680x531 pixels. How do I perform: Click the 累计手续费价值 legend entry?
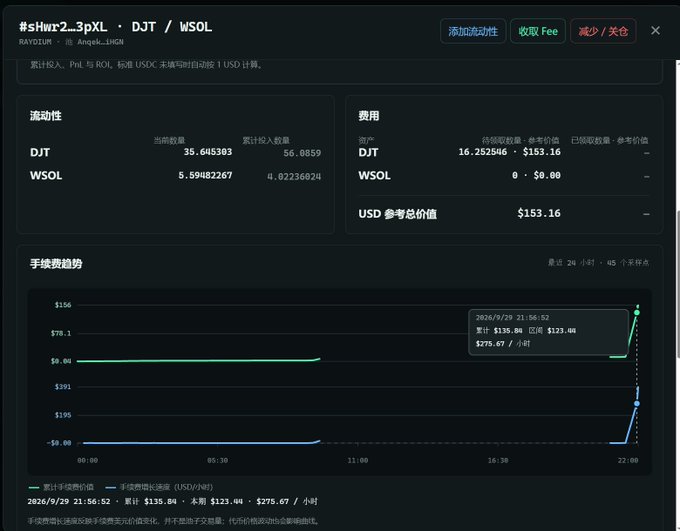click(61, 487)
